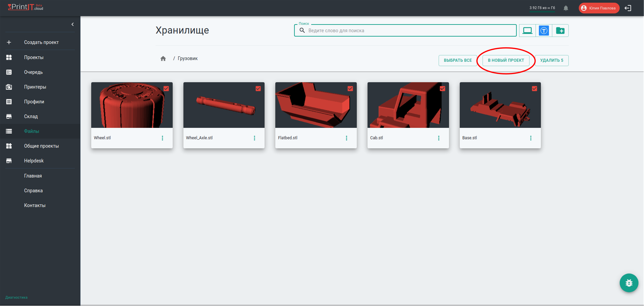
Task: Open the Flatbed.stl three-dot menu
Action: tap(346, 138)
